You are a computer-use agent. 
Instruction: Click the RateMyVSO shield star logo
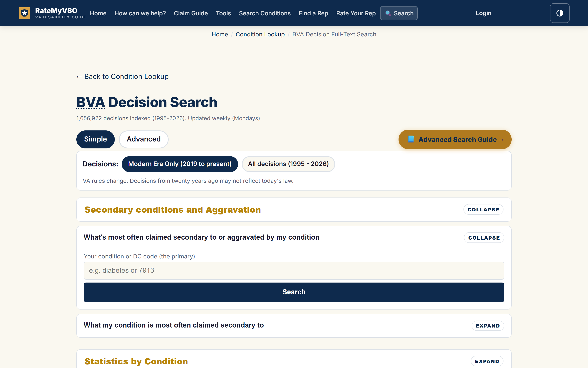coord(24,13)
